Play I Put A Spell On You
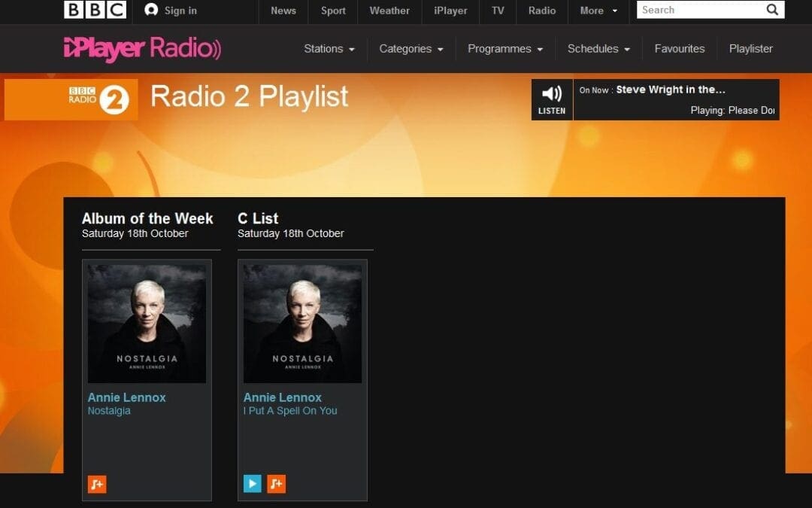 pos(252,484)
